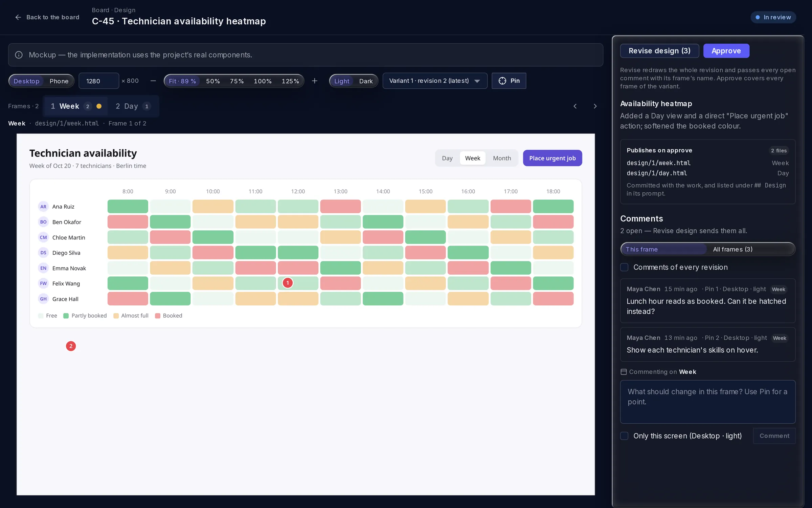Click Place urgent job button
Screen dimensions: 812x508
552,158
